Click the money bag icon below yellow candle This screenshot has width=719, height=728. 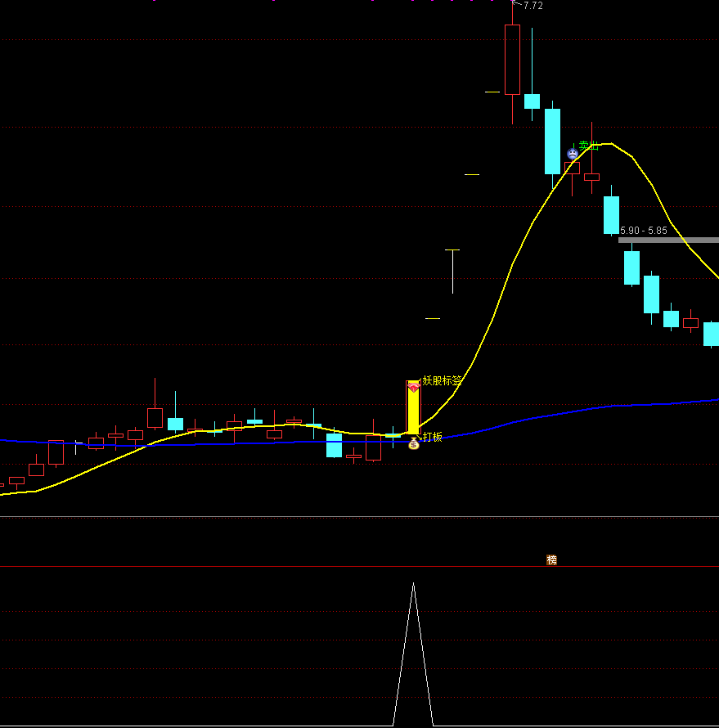[413, 443]
